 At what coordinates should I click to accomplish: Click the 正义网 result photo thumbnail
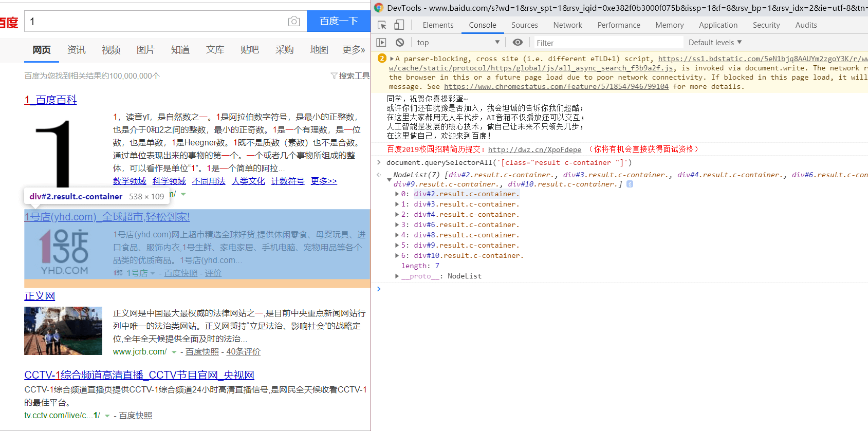tap(63, 331)
